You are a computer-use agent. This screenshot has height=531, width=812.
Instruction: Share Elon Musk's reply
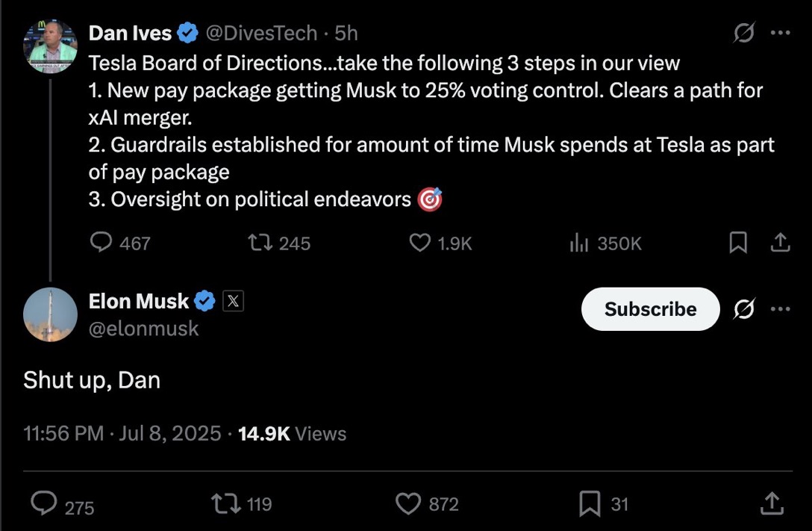pos(772,504)
